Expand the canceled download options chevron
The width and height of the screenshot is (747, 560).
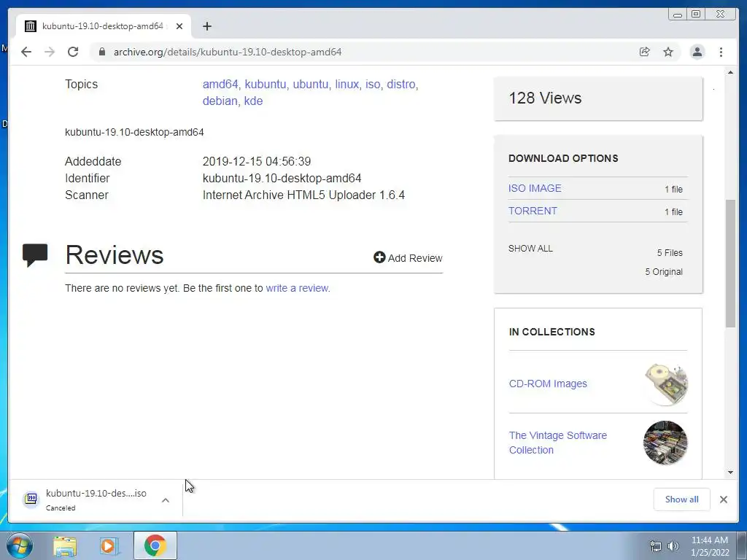tap(166, 500)
